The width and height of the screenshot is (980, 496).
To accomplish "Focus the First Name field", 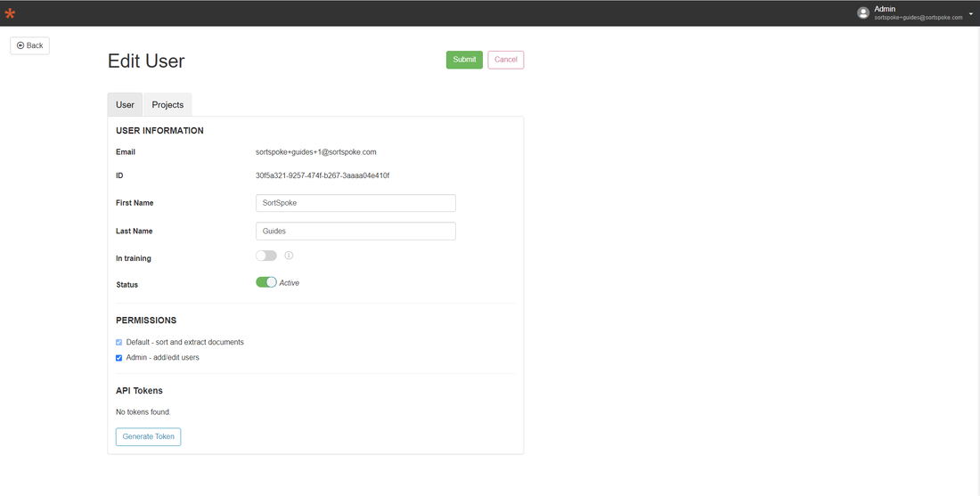I will click(x=355, y=203).
